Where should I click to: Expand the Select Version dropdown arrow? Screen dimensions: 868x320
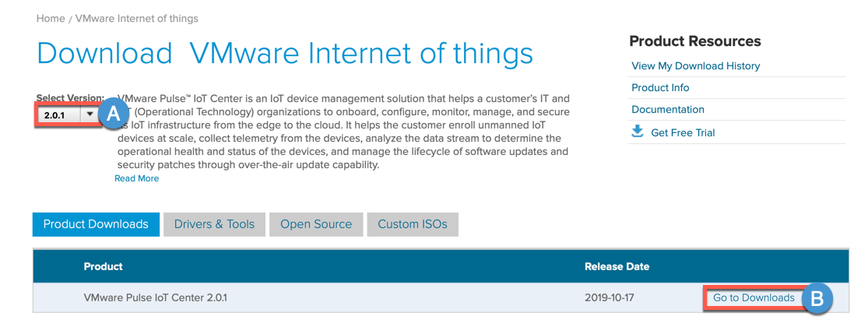pyautogui.click(x=90, y=114)
